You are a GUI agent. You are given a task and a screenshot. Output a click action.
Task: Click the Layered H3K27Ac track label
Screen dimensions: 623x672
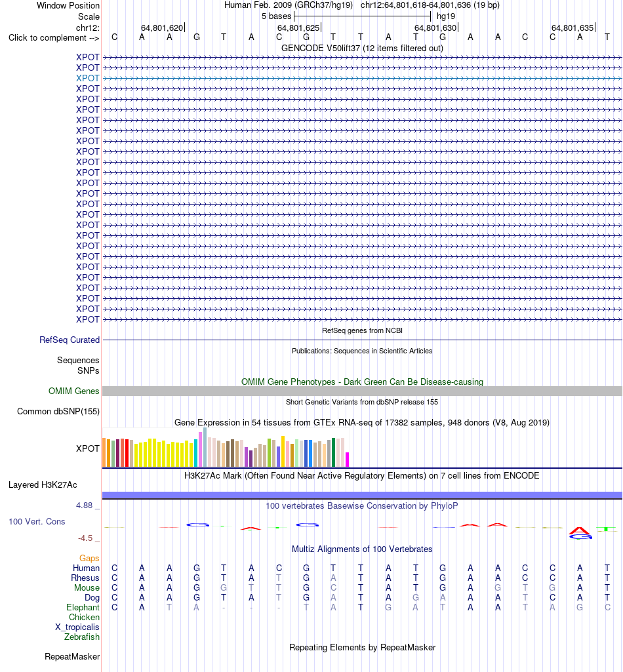coord(43,485)
